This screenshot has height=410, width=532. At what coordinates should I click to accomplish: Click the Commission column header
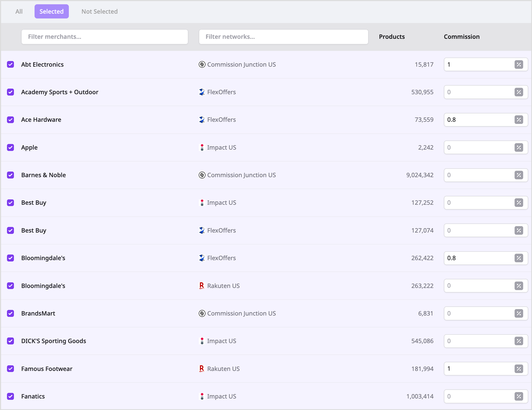[462, 37]
